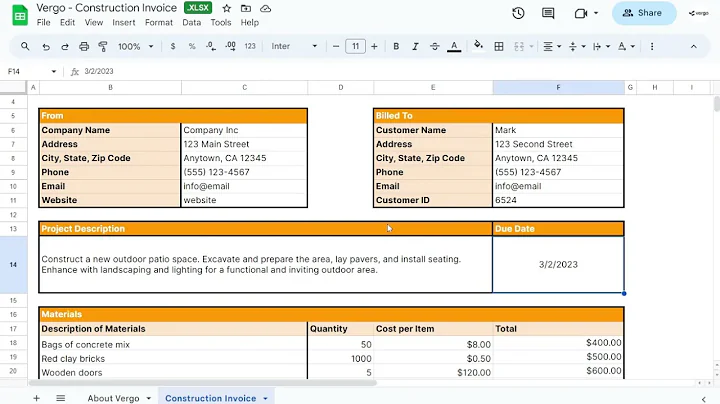Click the Customer ID value 6524
The height and width of the screenshot is (404, 720).
(558, 200)
